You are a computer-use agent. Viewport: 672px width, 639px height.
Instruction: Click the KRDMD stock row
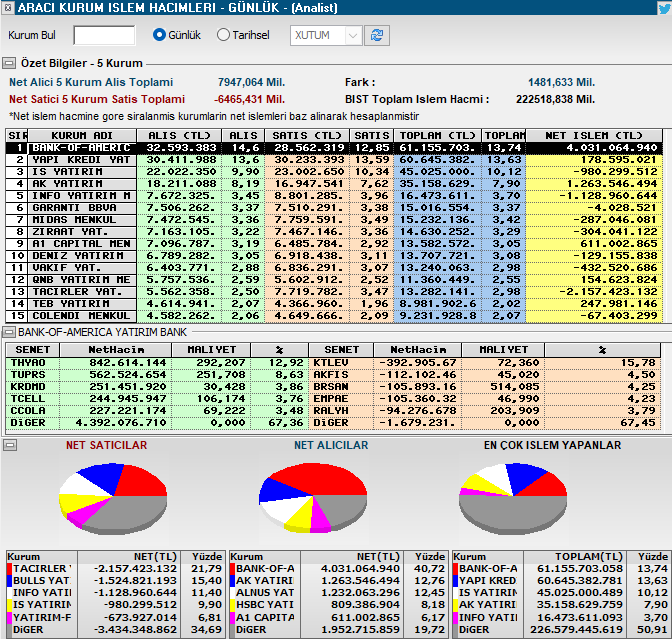coord(157,387)
